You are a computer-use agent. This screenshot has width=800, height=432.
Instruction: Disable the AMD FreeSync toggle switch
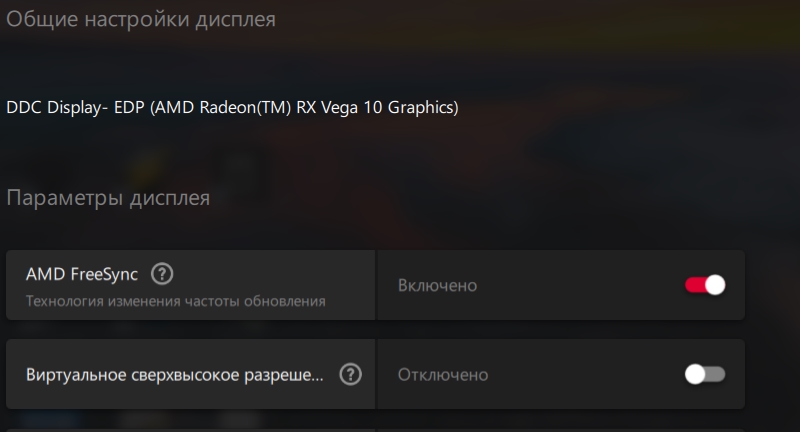coord(705,285)
